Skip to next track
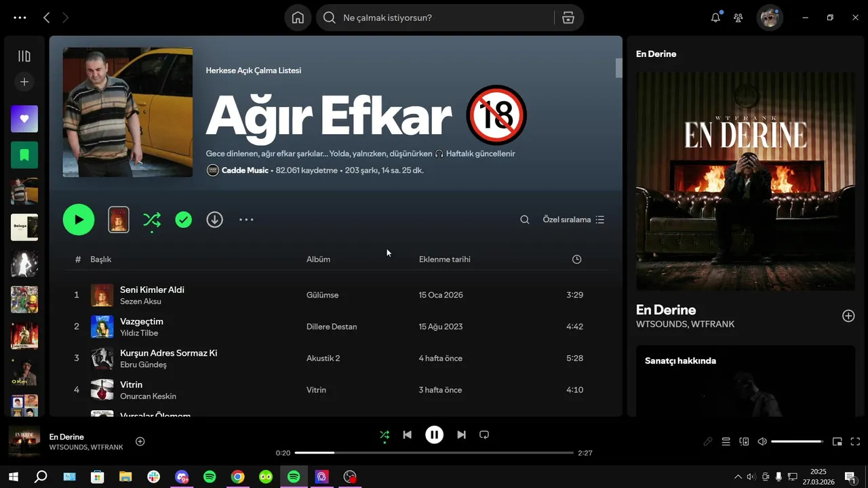 pos(461,434)
